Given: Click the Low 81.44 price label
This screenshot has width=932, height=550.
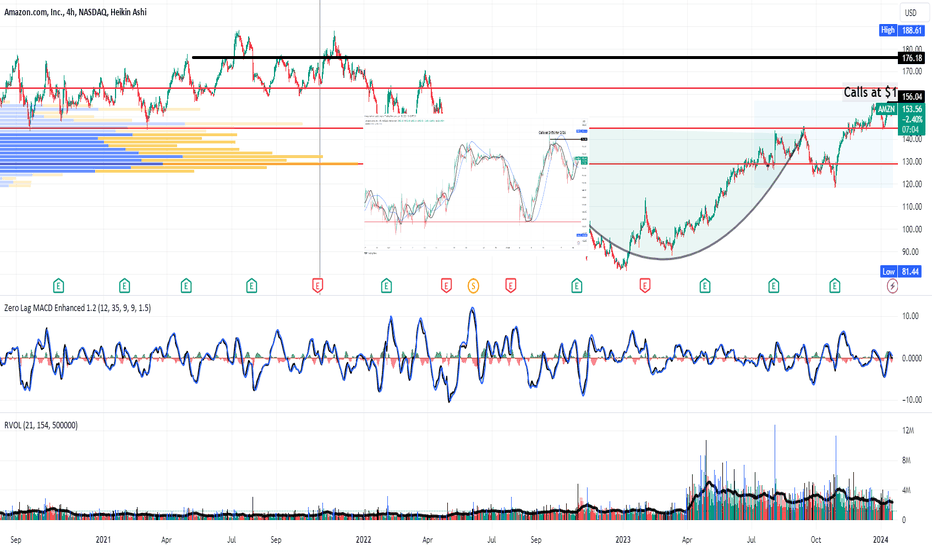Looking at the screenshot, I should pyautogui.click(x=902, y=271).
